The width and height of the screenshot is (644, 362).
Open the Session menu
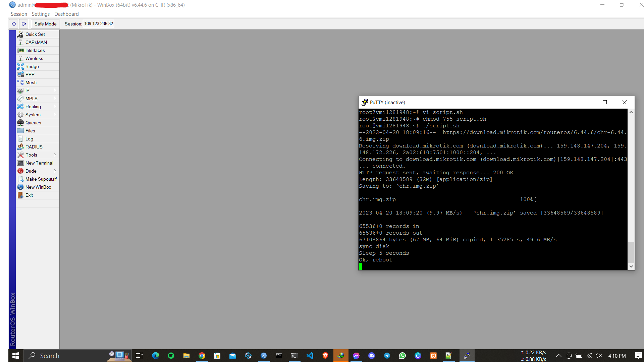(19, 14)
